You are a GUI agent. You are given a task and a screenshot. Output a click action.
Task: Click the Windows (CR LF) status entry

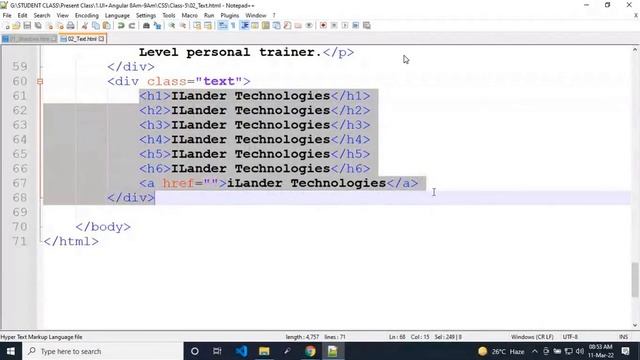point(532,337)
